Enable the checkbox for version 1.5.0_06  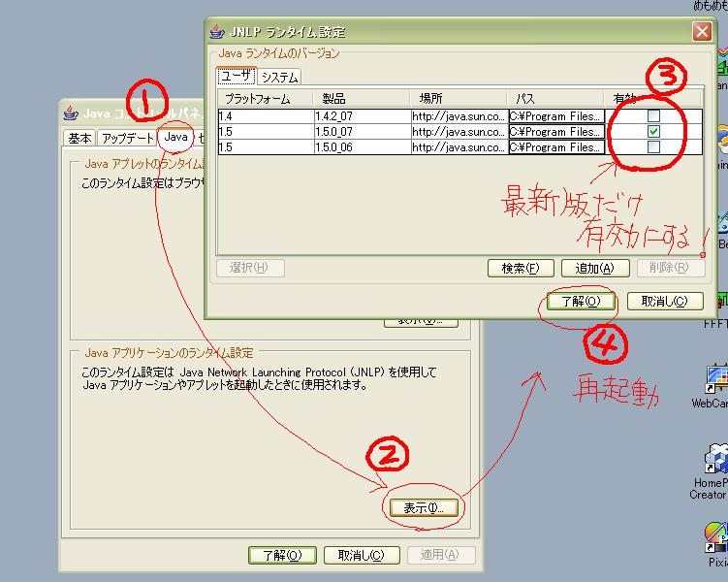(x=653, y=146)
